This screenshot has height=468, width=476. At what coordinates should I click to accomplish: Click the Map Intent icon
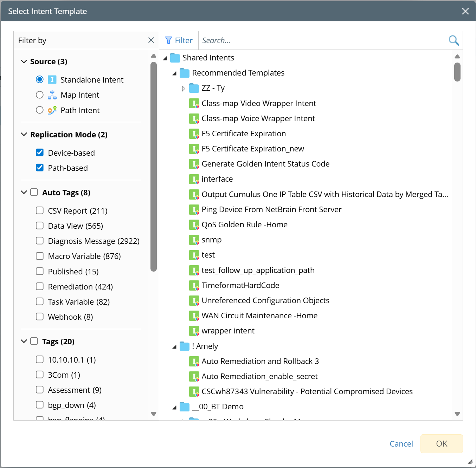tap(52, 95)
